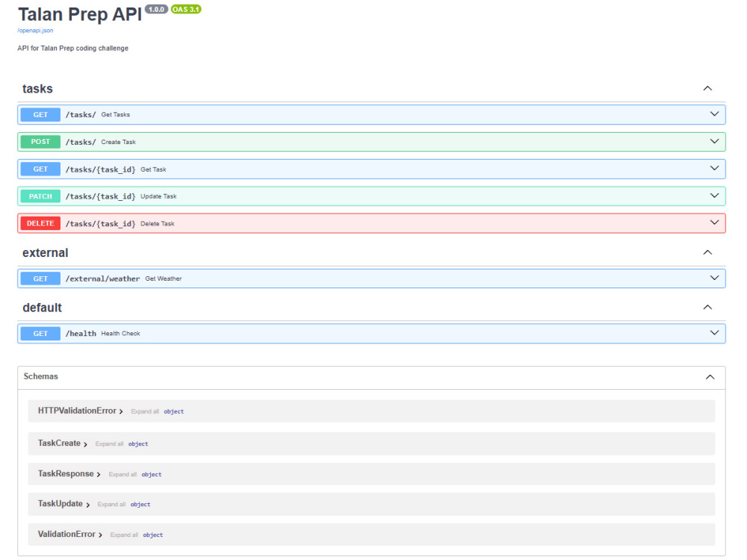Click the /external/weather path text
The width and height of the screenshot is (747, 560).
pyautogui.click(x=102, y=279)
